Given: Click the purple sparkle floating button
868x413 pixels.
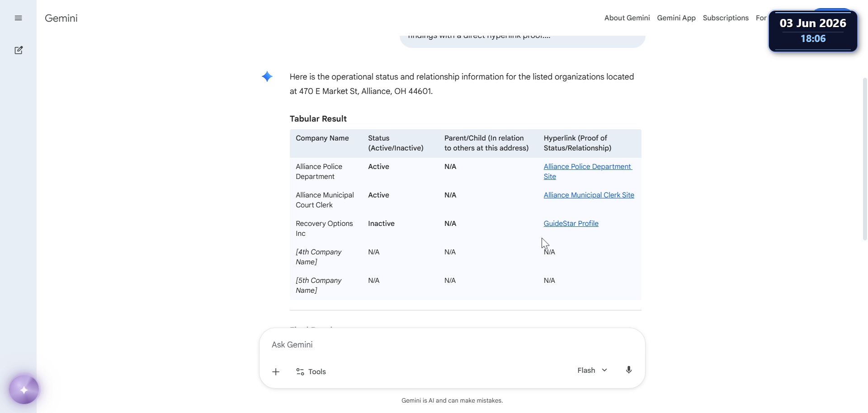Looking at the screenshot, I should pos(24,390).
